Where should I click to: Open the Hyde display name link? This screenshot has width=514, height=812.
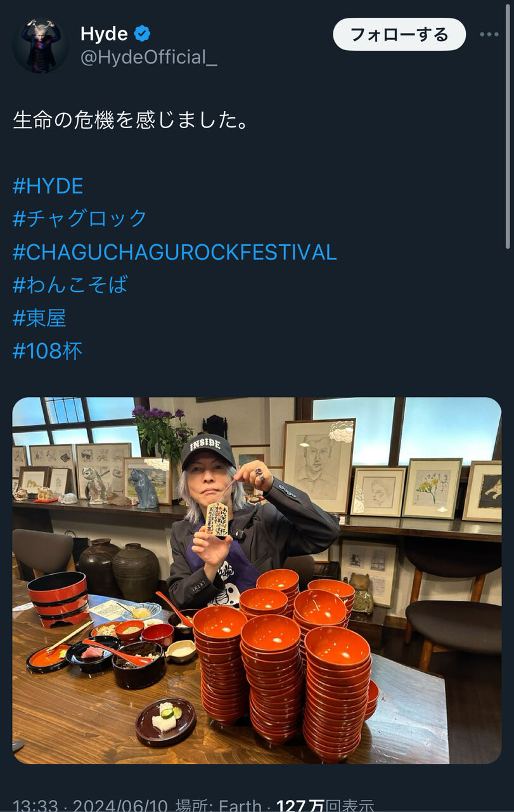tap(104, 34)
